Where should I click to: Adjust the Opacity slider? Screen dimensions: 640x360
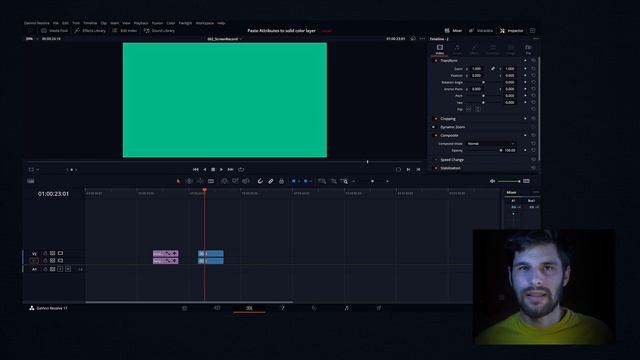coord(484,151)
